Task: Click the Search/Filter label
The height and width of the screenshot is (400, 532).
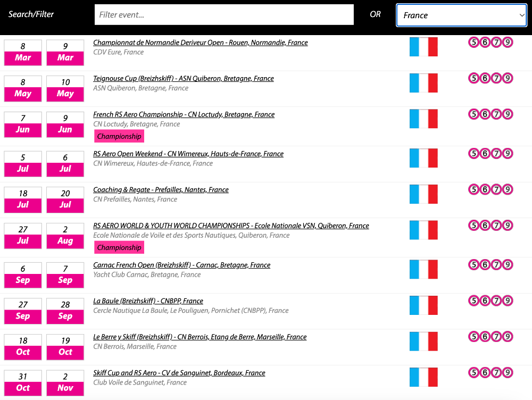Action: tap(31, 14)
